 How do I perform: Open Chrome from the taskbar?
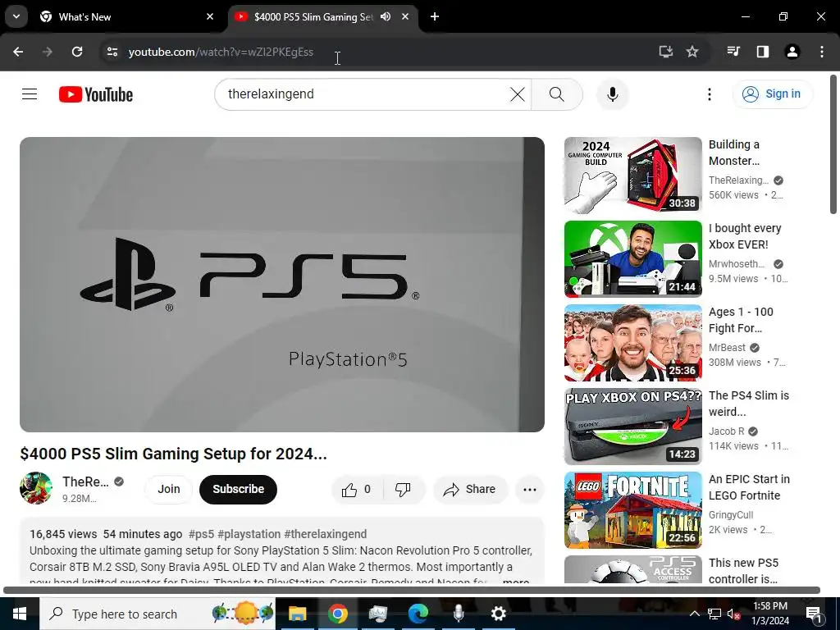click(x=337, y=614)
